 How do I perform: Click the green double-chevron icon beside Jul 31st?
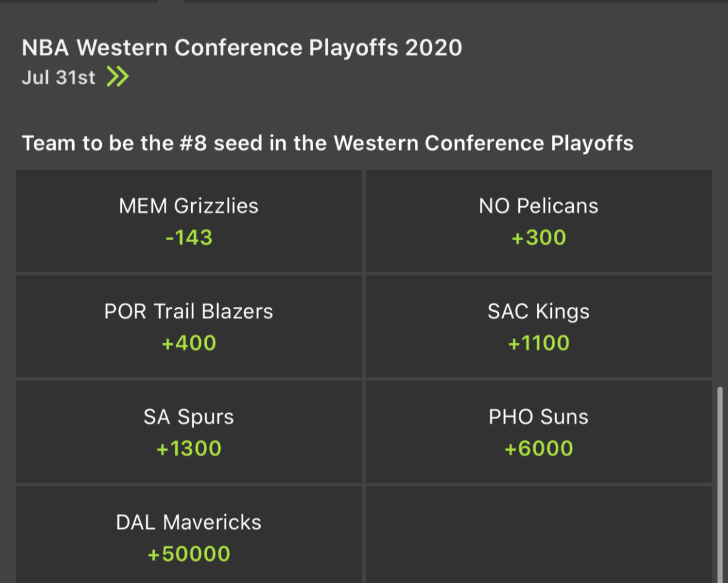click(x=118, y=78)
